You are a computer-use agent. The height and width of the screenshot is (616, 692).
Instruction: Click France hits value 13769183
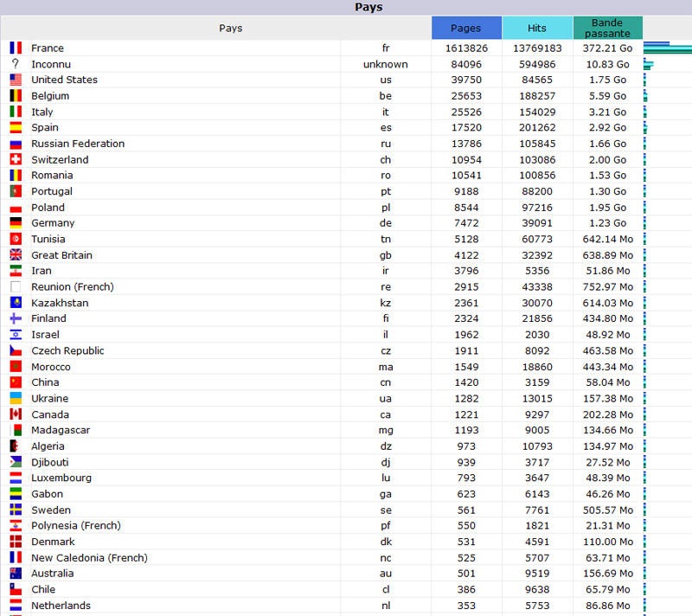coord(537,48)
